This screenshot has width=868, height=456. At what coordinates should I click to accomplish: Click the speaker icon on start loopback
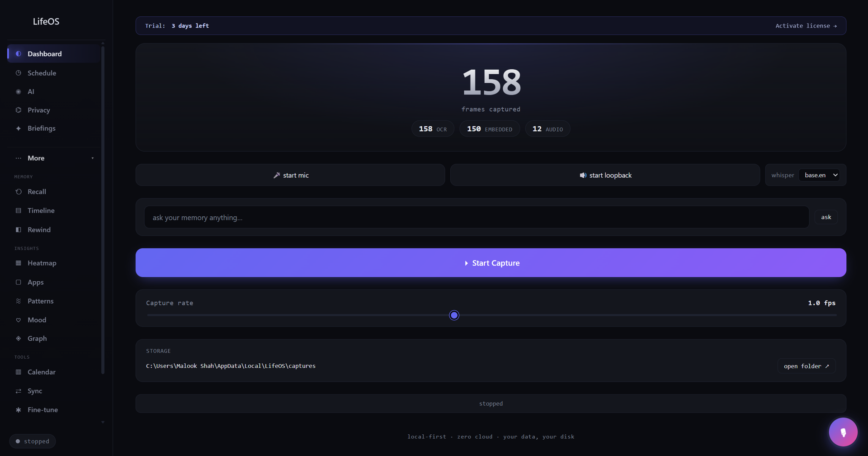(x=583, y=175)
